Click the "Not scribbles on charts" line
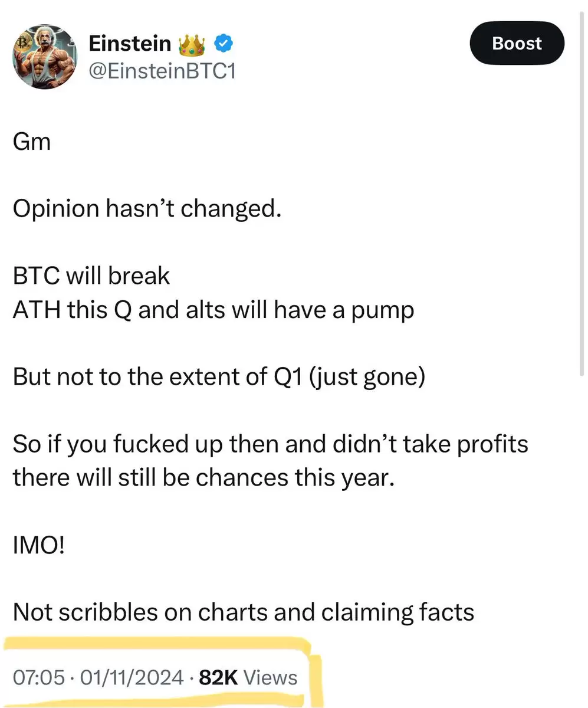 [244, 612]
